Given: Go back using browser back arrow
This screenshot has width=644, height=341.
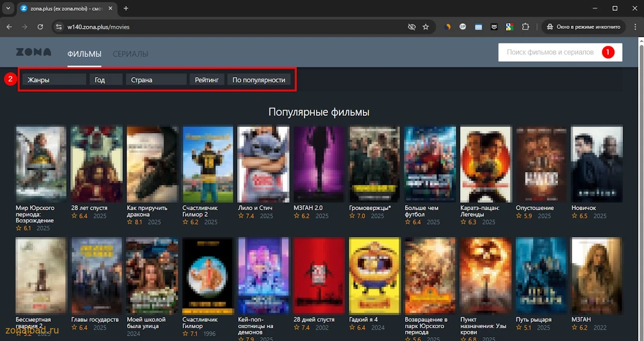Looking at the screenshot, I should [9, 27].
